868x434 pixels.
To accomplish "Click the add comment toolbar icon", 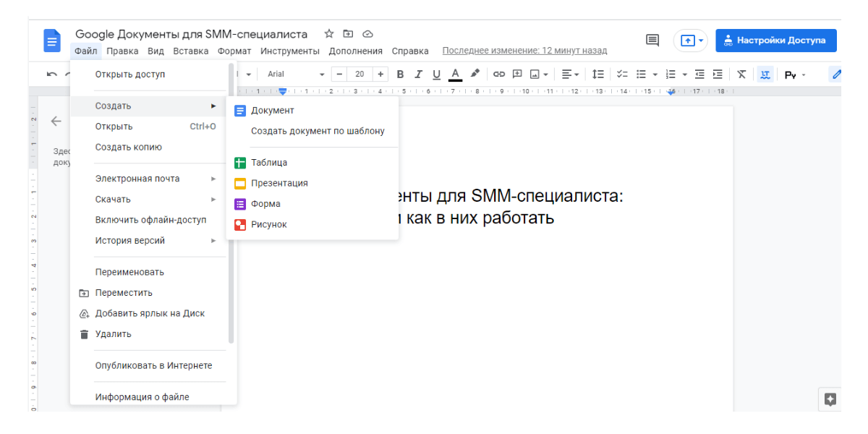I will (x=517, y=74).
